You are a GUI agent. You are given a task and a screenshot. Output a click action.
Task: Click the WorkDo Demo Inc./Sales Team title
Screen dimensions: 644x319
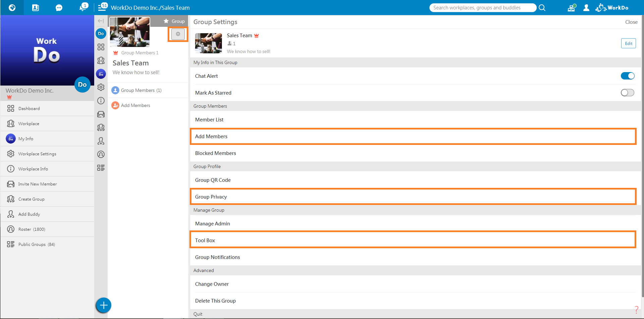tap(150, 8)
